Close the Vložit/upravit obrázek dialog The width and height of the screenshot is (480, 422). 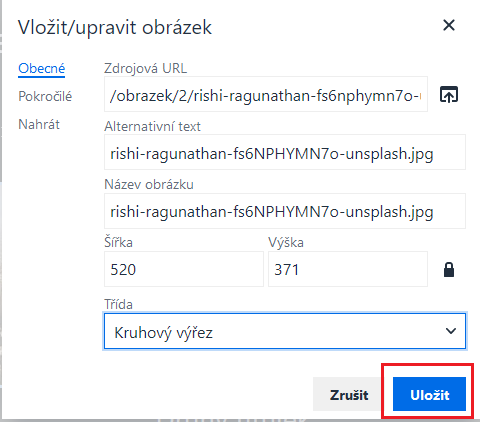click(x=449, y=25)
